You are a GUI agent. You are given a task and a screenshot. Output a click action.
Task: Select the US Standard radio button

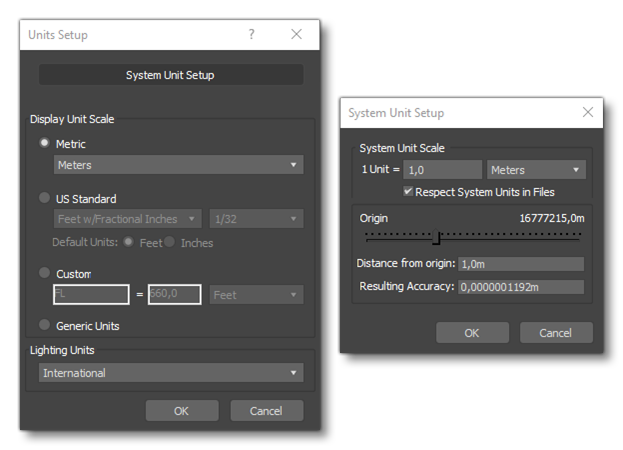click(44, 197)
